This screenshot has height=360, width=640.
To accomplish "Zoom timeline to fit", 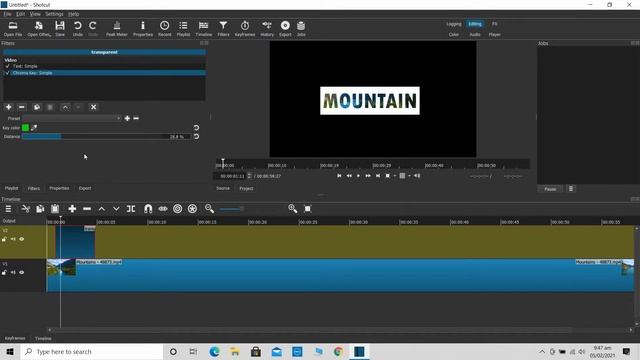I will 308,209.
